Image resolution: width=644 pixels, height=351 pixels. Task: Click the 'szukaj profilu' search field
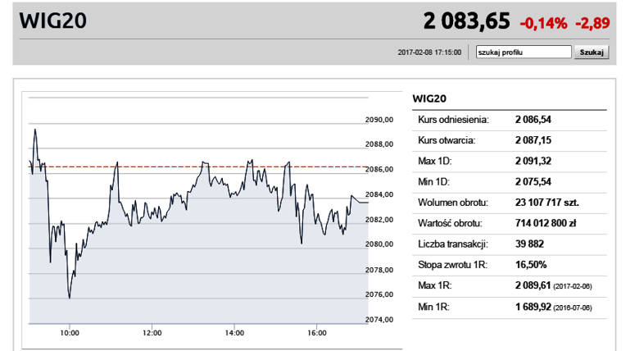click(x=524, y=52)
